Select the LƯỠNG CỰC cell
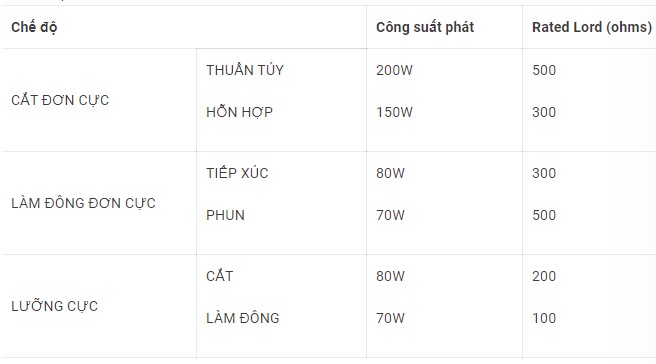Viewport: 656px width, 364px height. pyautogui.click(x=54, y=306)
